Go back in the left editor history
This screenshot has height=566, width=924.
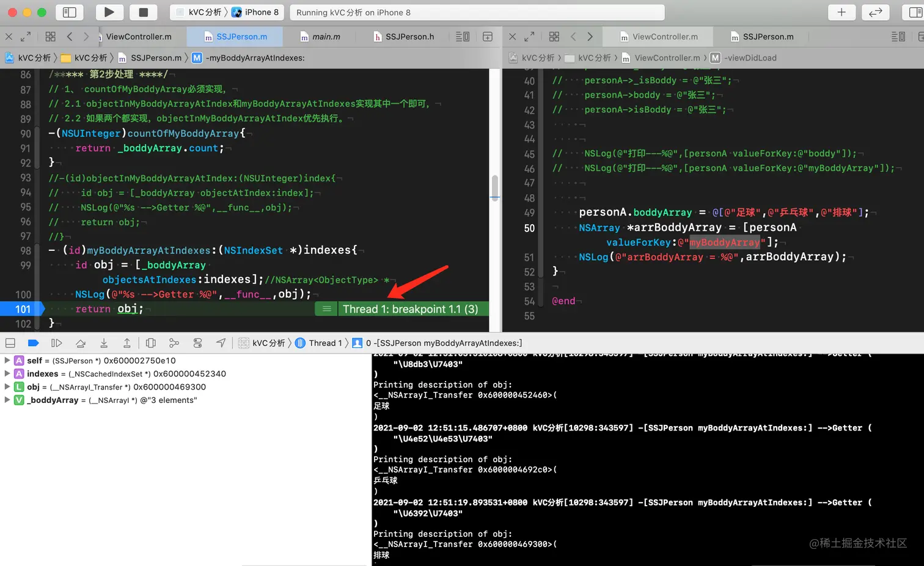[x=70, y=37]
